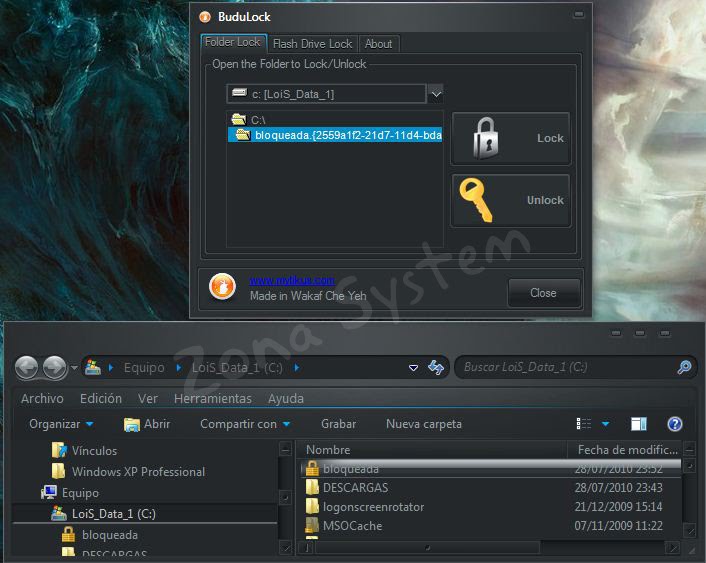706x563 pixels.
Task: Expand the arrow after LoiS_Data_1 (C:) breadcrumb
Action: click(296, 368)
